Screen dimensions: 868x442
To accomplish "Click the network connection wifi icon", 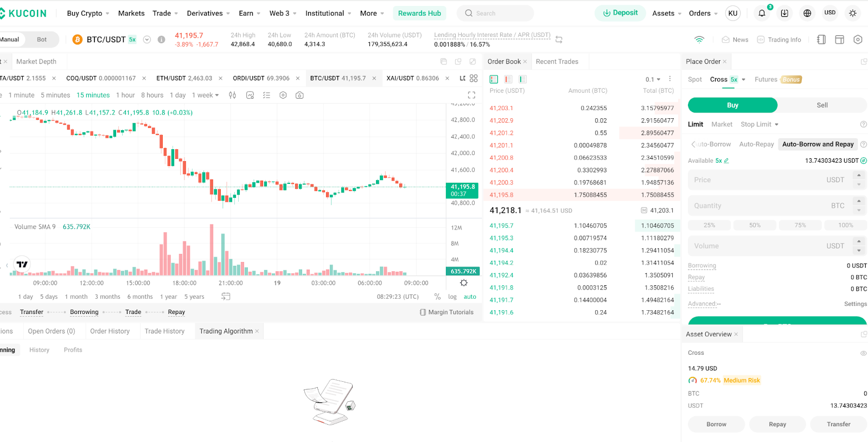I will [699, 40].
